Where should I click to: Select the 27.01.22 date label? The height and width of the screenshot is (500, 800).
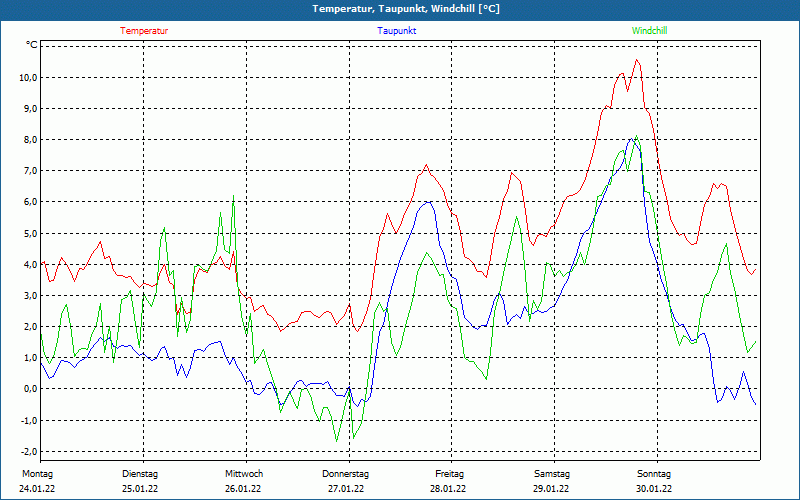[x=346, y=489]
